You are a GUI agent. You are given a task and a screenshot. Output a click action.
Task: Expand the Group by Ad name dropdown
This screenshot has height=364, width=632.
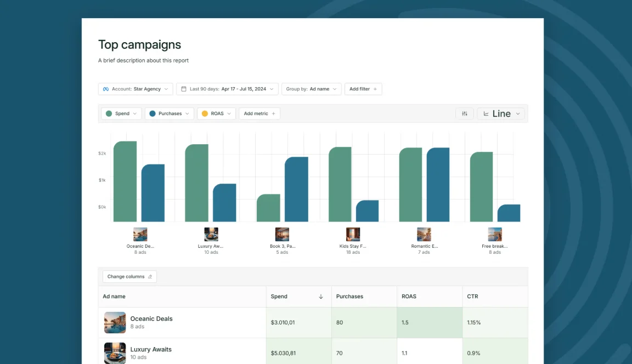[x=311, y=89]
